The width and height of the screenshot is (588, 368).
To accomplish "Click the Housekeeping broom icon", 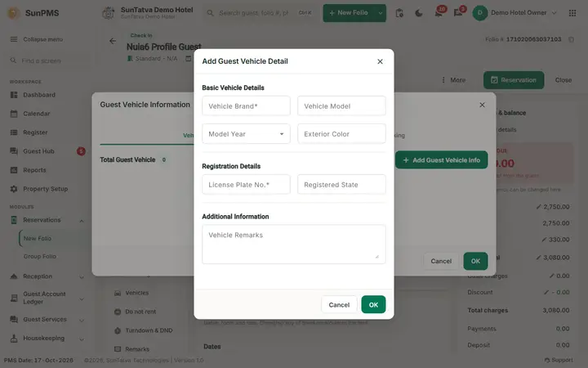I will click(14, 338).
